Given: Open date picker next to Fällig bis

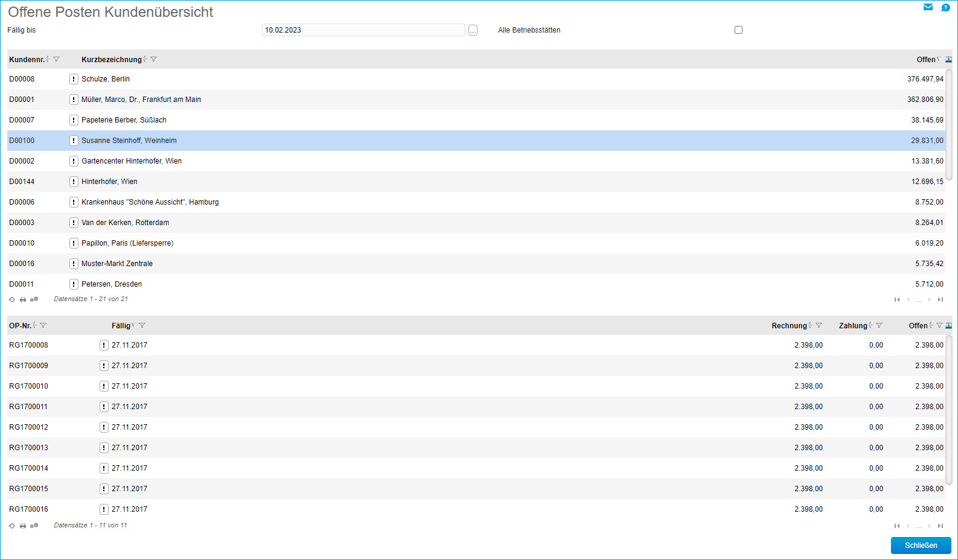Looking at the screenshot, I should [x=473, y=30].
